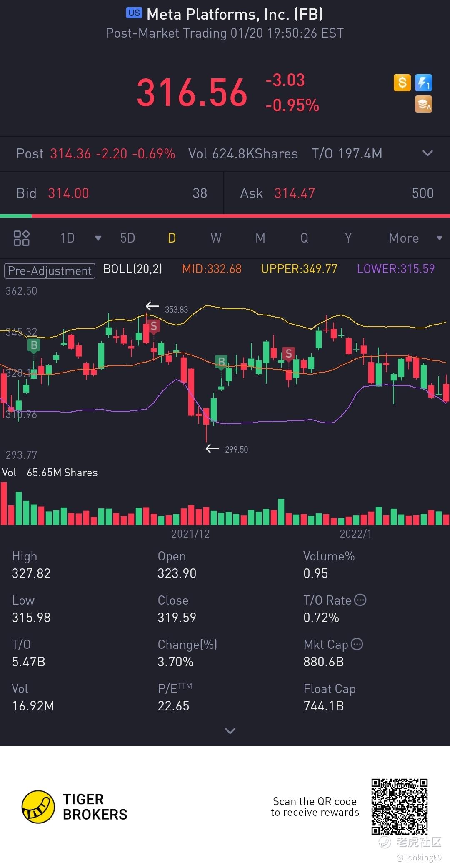Tap the UPPER:349.77 indicator value

coord(299,269)
